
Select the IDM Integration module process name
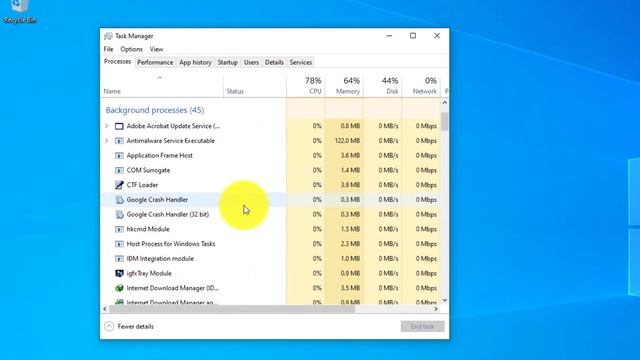(x=160, y=258)
